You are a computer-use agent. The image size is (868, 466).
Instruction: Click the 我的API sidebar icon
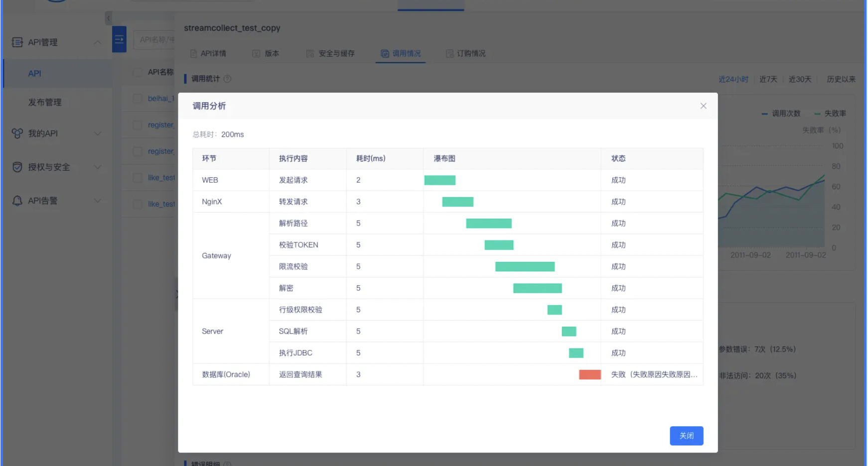point(17,133)
